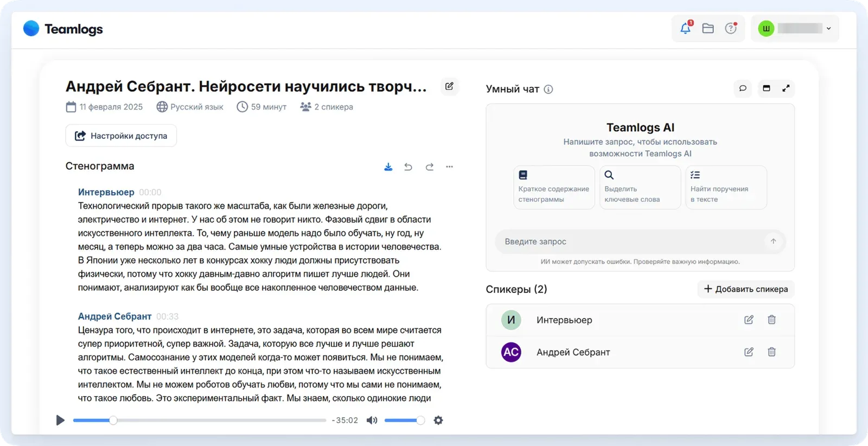Open the help question mark icon

(731, 28)
